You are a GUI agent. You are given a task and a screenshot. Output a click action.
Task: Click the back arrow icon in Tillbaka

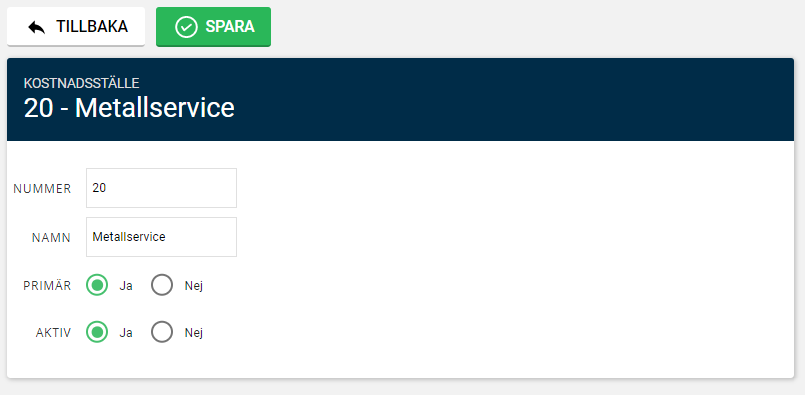[x=36, y=27]
